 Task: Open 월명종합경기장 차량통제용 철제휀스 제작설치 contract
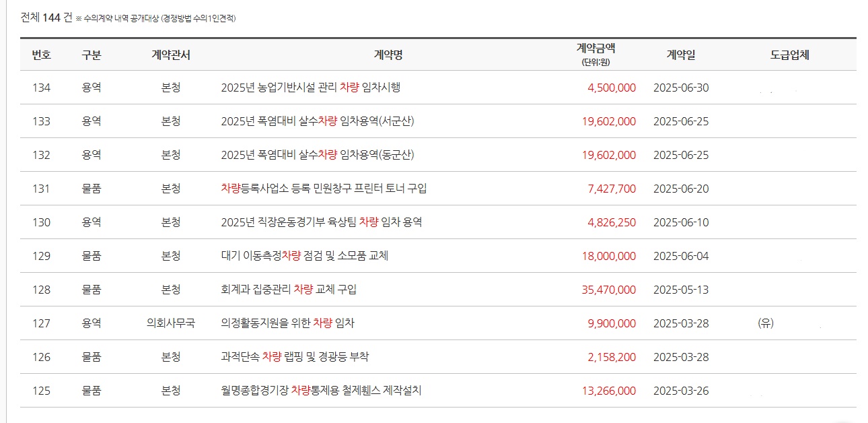(x=321, y=391)
